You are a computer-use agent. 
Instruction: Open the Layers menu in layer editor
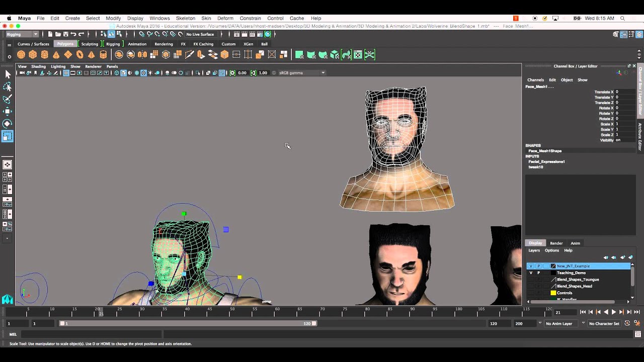(534, 250)
